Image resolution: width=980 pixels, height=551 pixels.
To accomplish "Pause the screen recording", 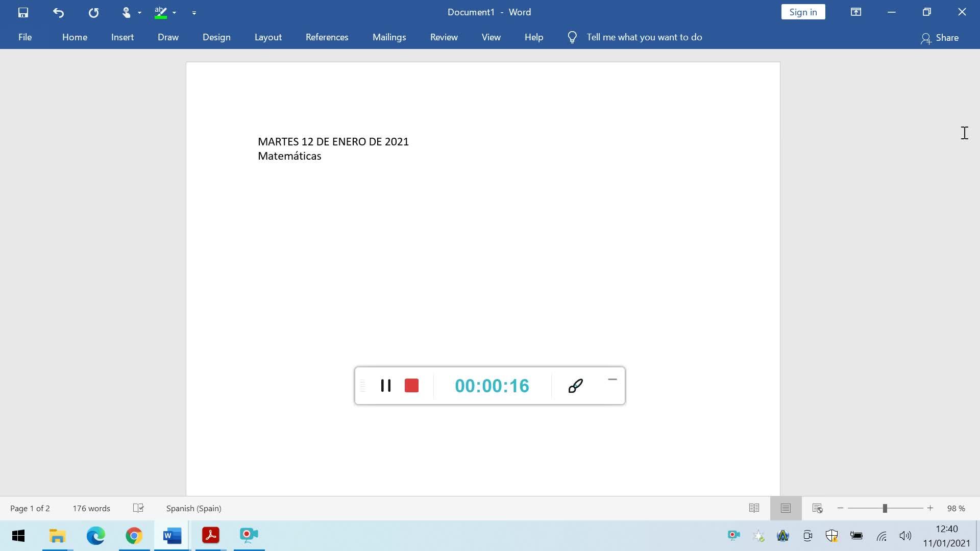I will (x=386, y=386).
